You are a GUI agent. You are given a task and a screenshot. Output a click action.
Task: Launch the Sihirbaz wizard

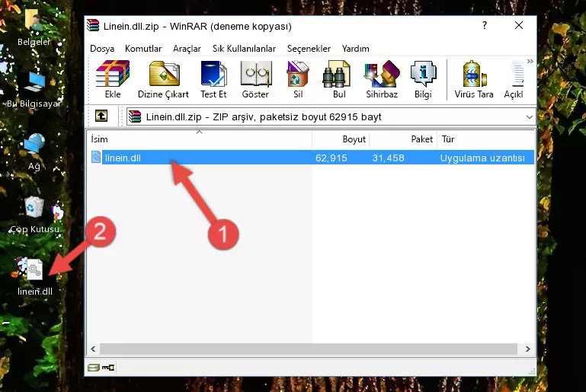(382, 79)
